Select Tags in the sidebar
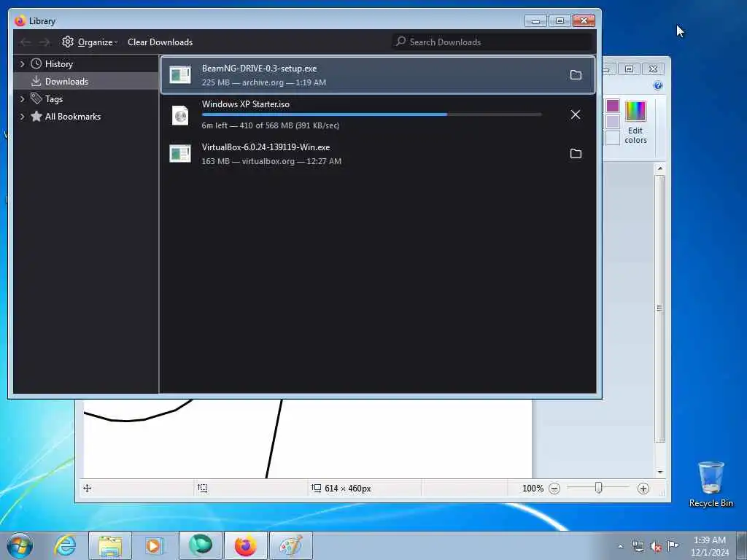The image size is (747, 560). pyautogui.click(x=53, y=99)
